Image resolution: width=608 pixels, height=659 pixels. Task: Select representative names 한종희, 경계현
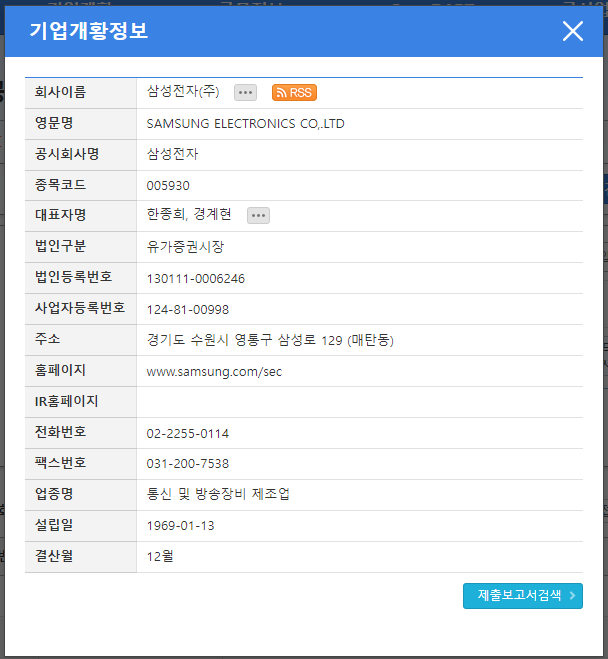click(189, 214)
